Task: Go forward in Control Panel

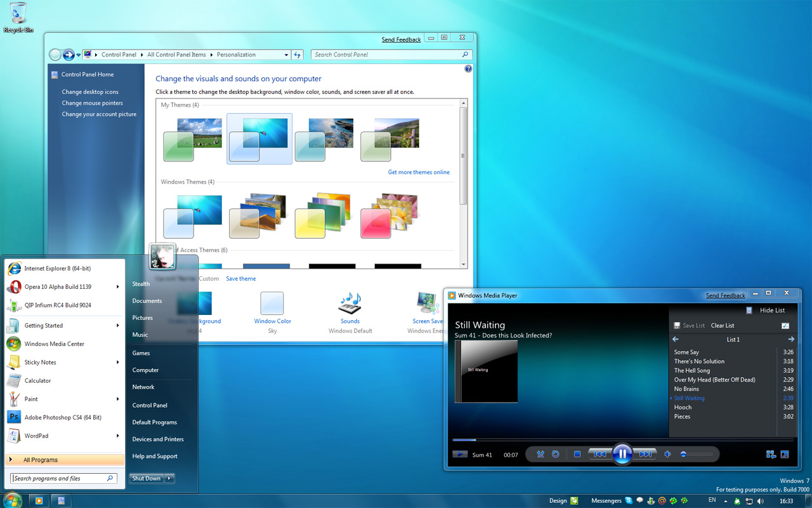Action: (69, 55)
